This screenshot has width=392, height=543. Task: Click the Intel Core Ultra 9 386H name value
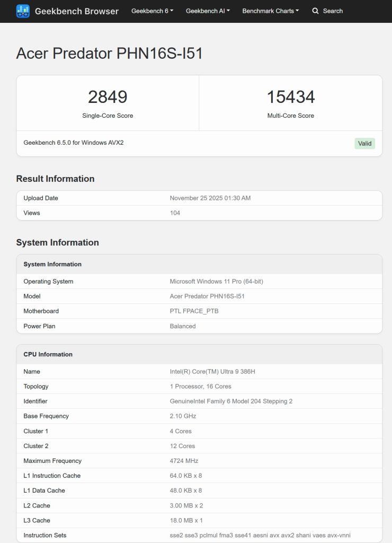click(x=212, y=372)
